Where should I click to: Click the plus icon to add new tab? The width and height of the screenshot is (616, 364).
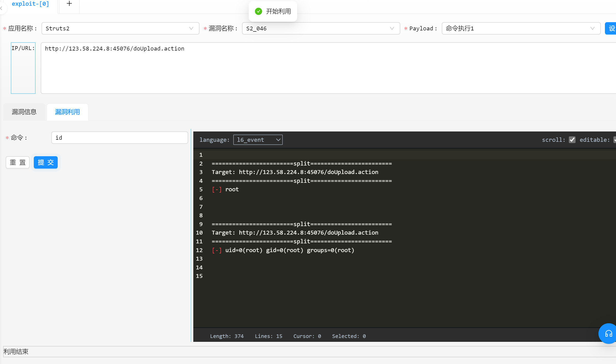[69, 4]
